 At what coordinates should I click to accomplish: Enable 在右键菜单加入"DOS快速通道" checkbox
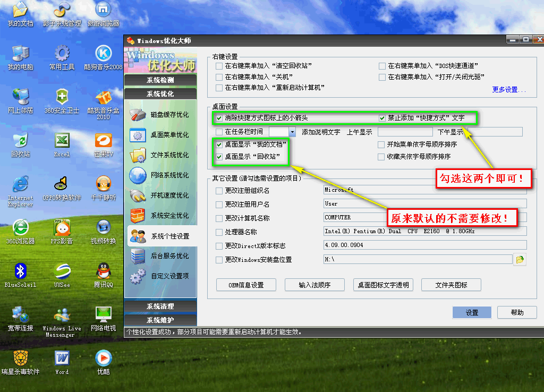click(x=382, y=66)
